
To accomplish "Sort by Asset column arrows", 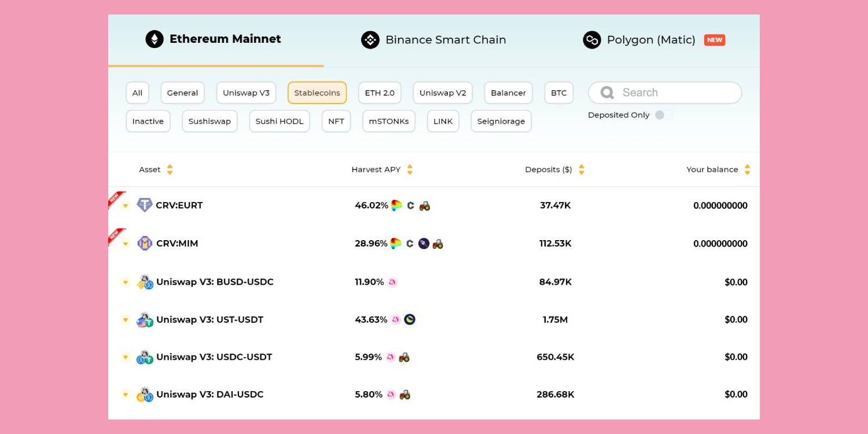I will [170, 170].
